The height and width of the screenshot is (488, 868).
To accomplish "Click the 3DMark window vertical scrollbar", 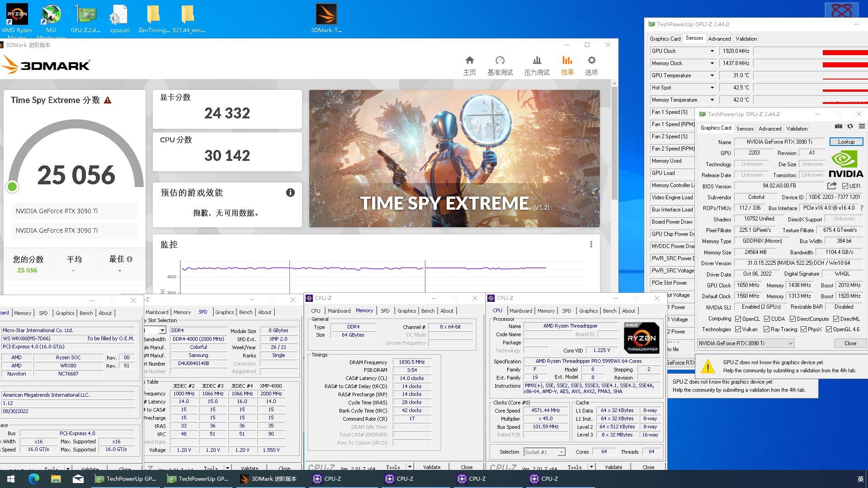I will coord(614,143).
